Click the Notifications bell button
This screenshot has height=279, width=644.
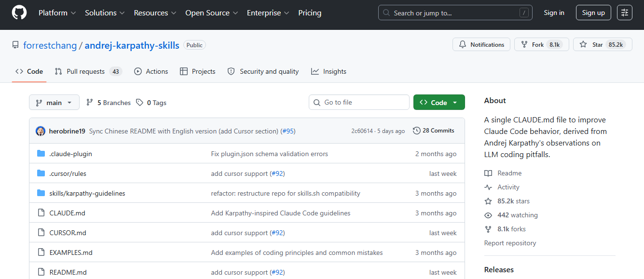(x=481, y=45)
